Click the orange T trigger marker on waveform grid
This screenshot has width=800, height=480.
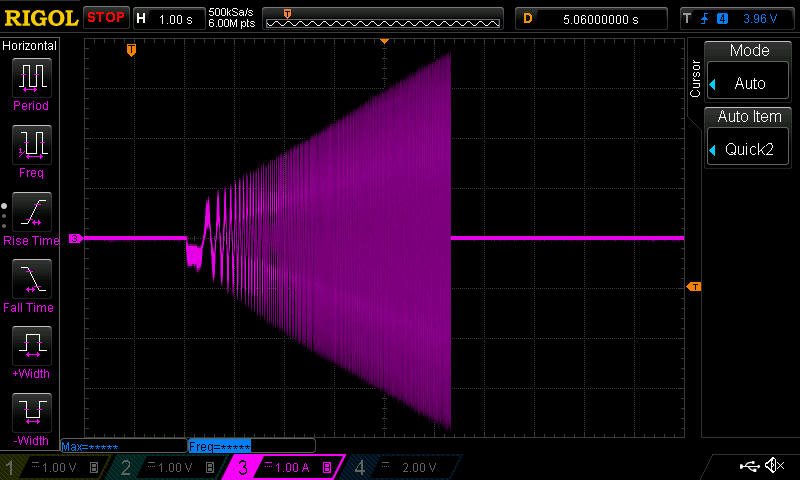coord(131,50)
